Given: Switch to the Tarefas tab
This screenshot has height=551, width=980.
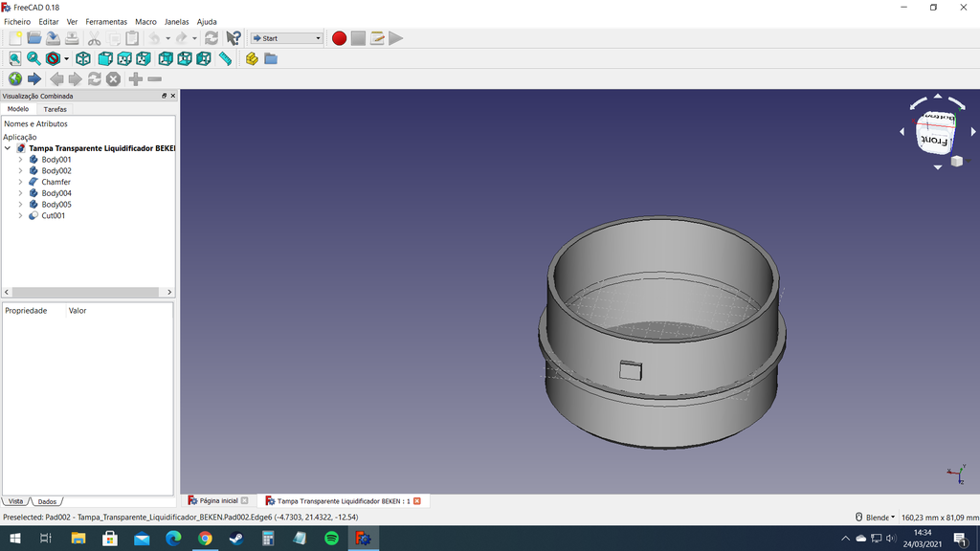Looking at the screenshot, I should 56,109.
